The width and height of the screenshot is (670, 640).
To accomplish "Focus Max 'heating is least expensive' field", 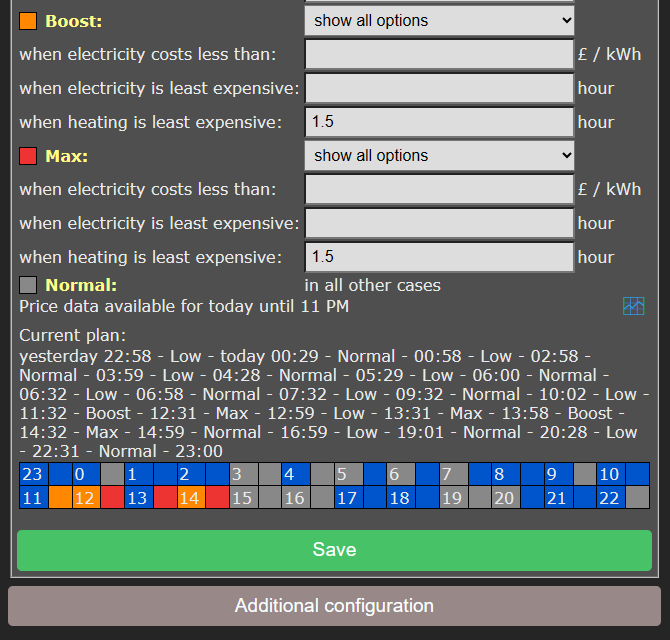I will [x=439, y=257].
